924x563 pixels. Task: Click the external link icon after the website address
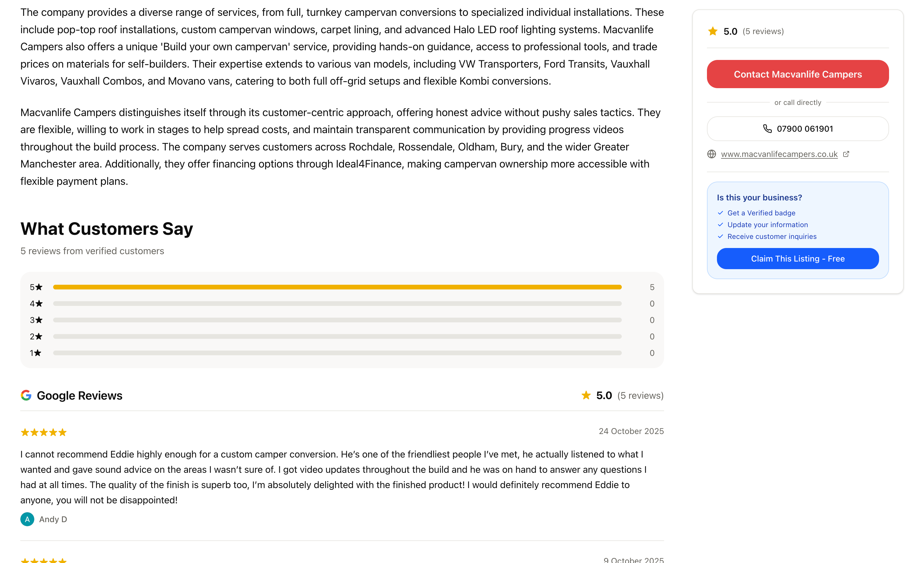846,154
